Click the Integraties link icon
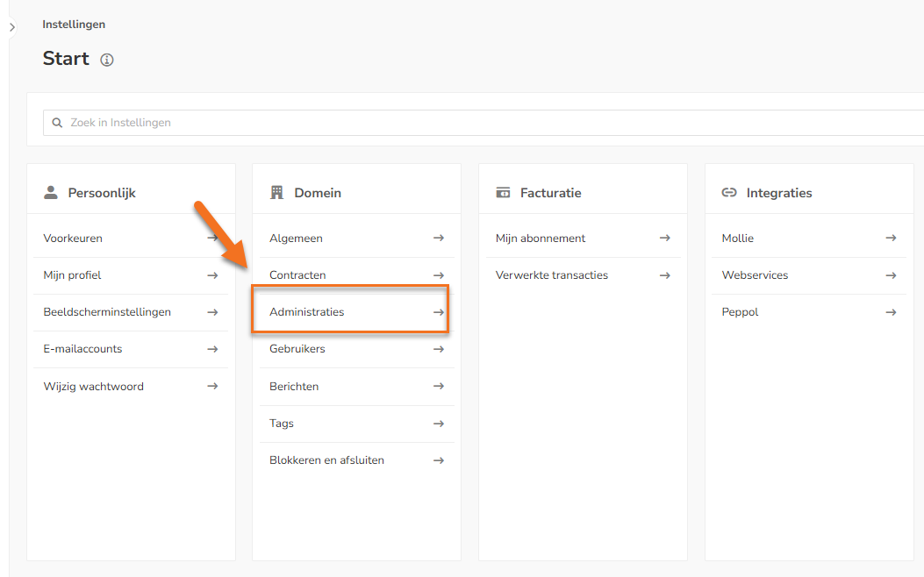Viewport: 924px width, 577px height. click(x=729, y=193)
